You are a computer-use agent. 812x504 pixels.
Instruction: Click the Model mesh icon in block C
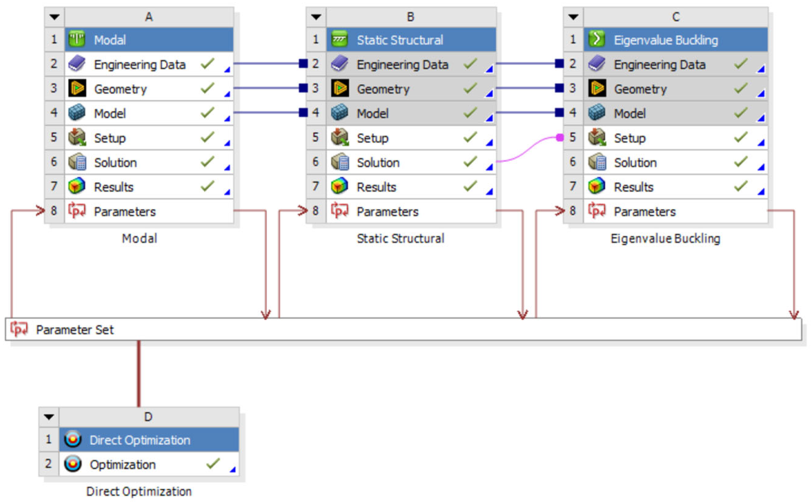597,113
